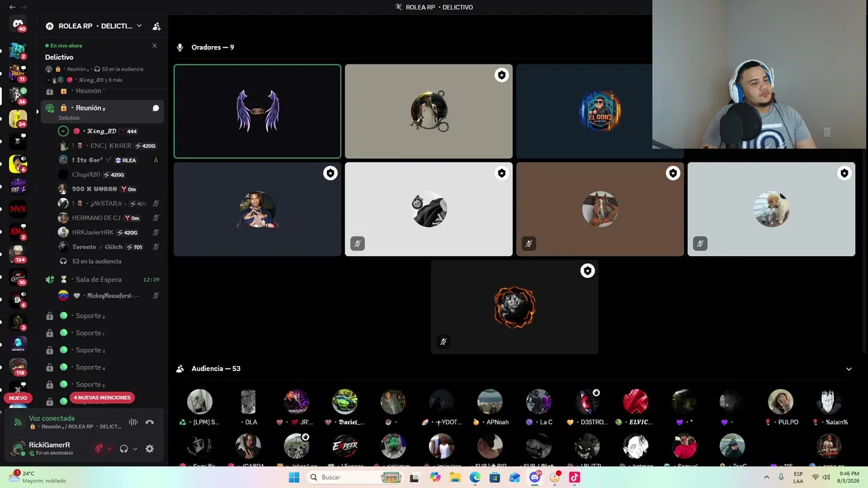Open RickiGamerR user profile panel
This screenshot has width=868, height=488.
[x=49, y=449]
